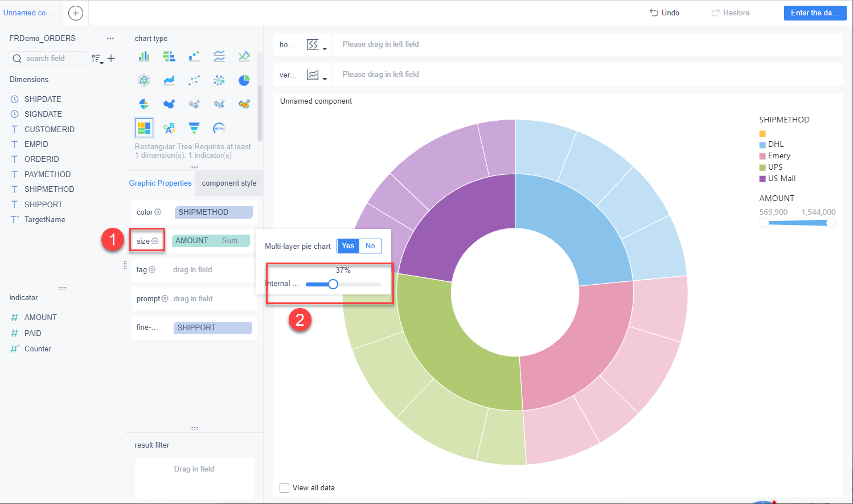Click the search magnifier in the field panel
This screenshot has width=853, height=504.
tap(17, 58)
